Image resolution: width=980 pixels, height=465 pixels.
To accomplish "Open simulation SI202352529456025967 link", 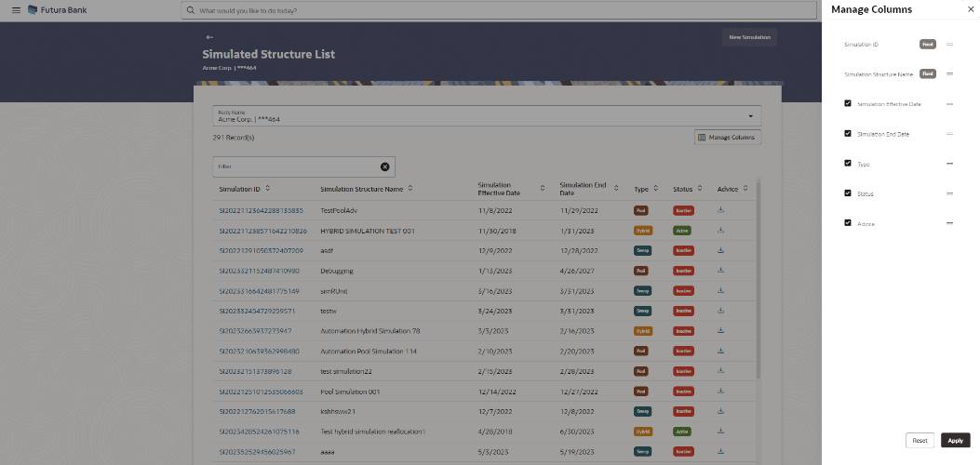I will coord(257,451).
